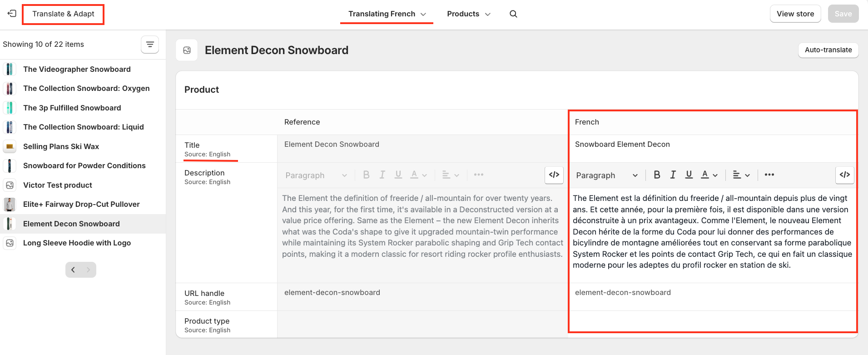This screenshot has width=868, height=355.
Task: Click the Product section heading
Action: click(x=202, y=90)
